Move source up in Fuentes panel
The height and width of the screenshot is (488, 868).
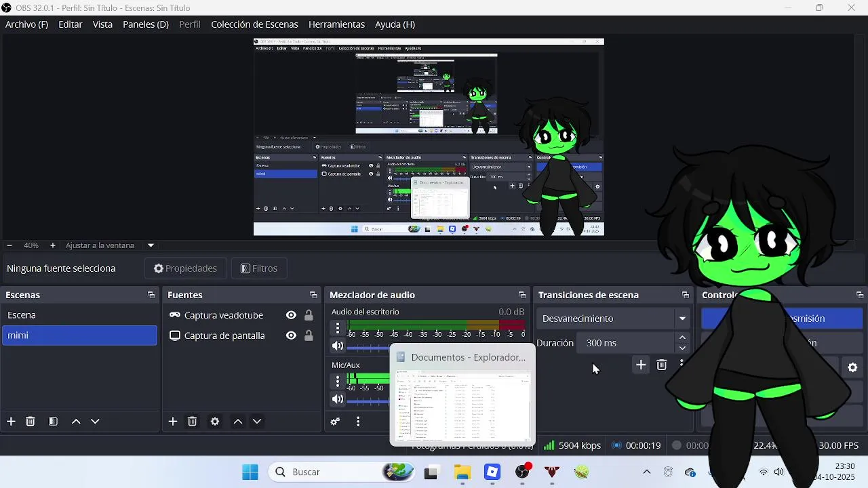238,422
